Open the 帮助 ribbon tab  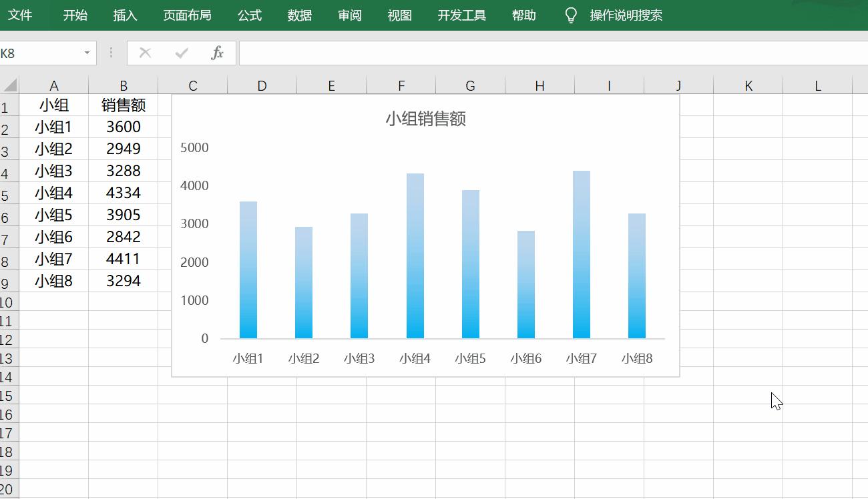pos(523,15)
